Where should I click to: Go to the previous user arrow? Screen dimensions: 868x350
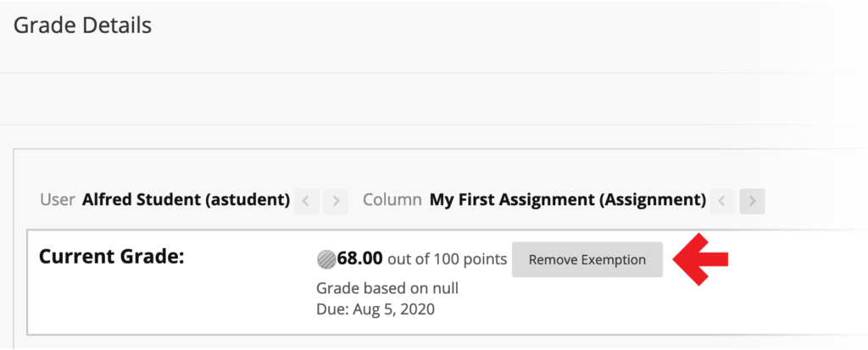[306, 201]
